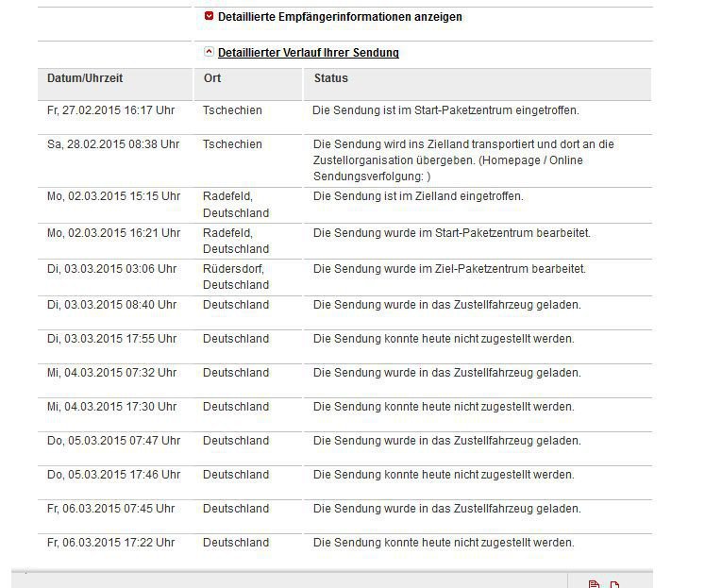Select the Mi, 04.03.2015 07:32 timestamp
The width and height of the screenshot is (705, 588).
point(111,373)
